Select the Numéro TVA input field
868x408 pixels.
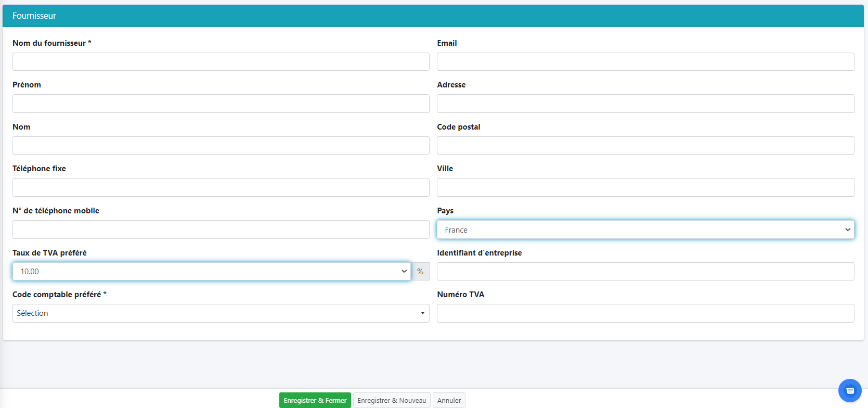645,313
